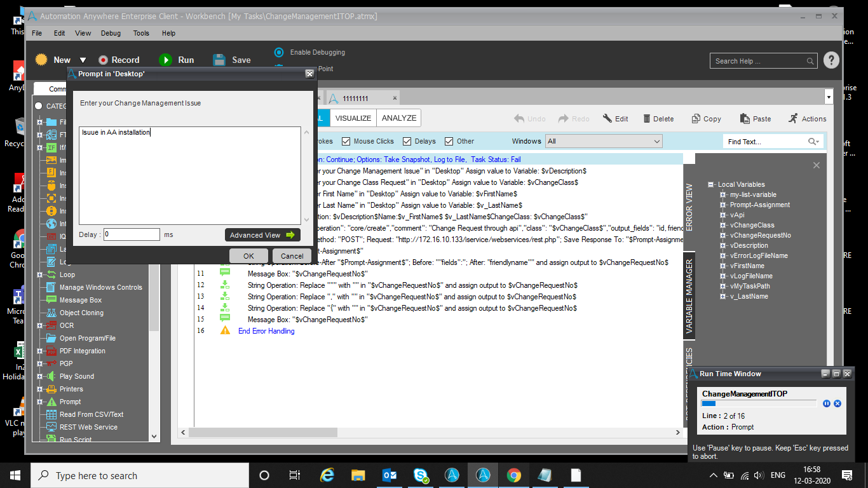This screenshot has height=488, width=868.
Task: Click the Help question mark icon
Action: pyautogui.click(x=831, y=60)
